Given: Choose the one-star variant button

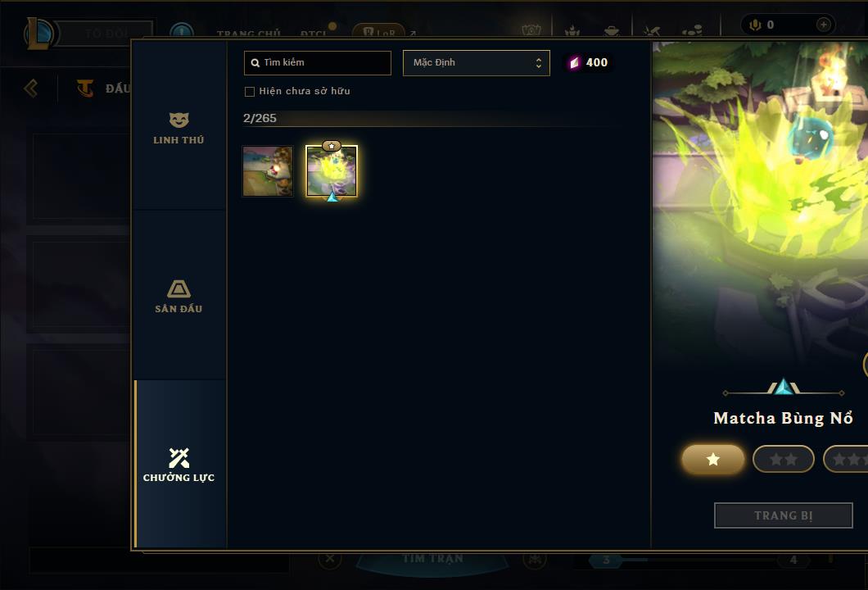Looking at the screenshot, I should pyautogui.click(x=713, y=459).
